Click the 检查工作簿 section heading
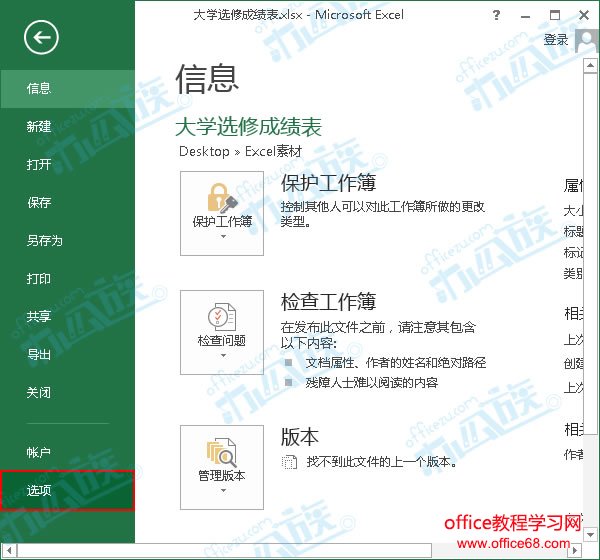The height and width of the screenshot is (560, 600). [x=329, y=302]
